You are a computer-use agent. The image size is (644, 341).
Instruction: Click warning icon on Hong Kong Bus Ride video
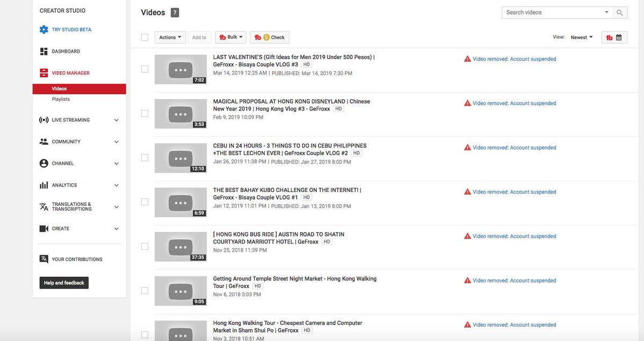467,236
